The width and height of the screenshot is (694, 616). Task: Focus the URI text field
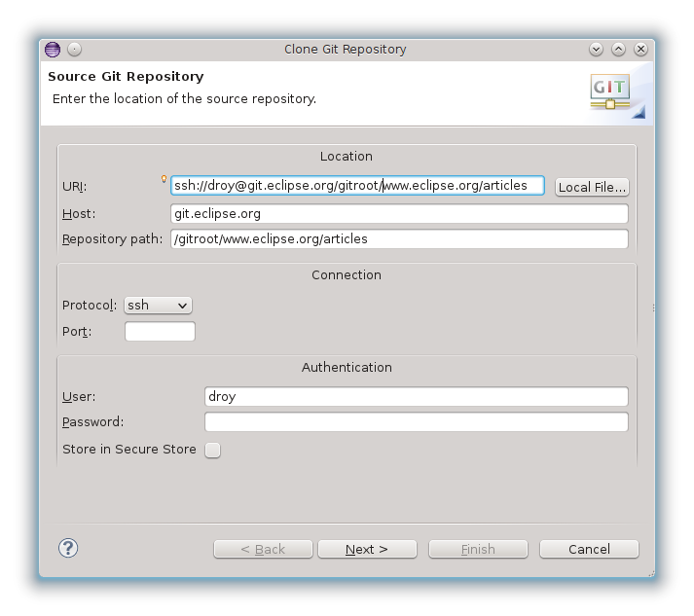tap(357, 186)
